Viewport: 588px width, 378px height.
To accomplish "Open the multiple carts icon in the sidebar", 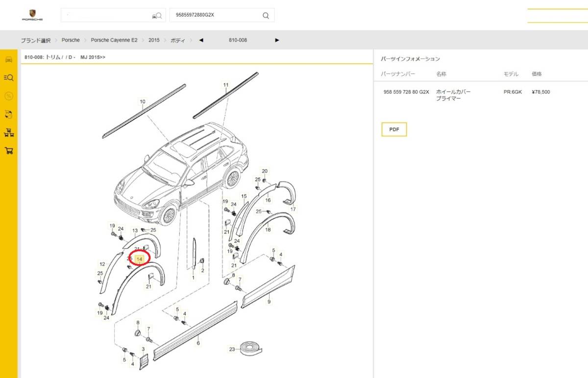I will point(9,133).
